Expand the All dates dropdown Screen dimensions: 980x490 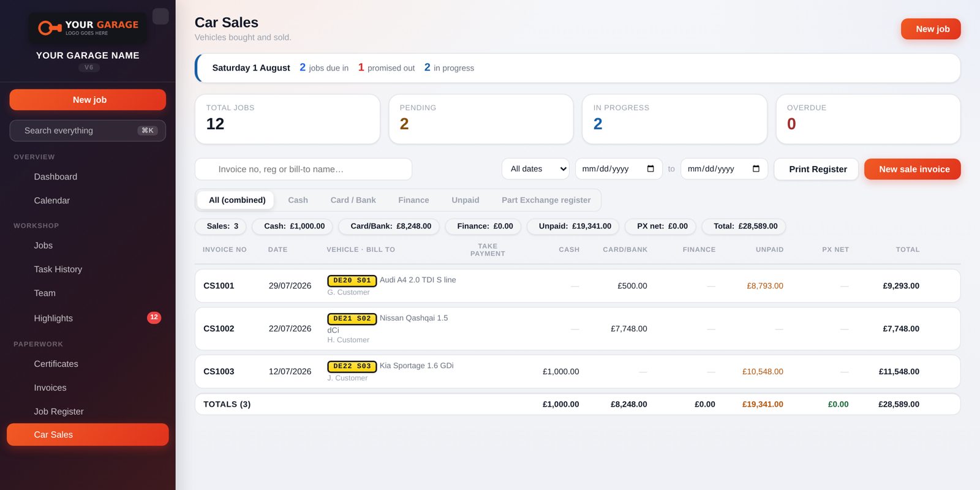(535, 169)
